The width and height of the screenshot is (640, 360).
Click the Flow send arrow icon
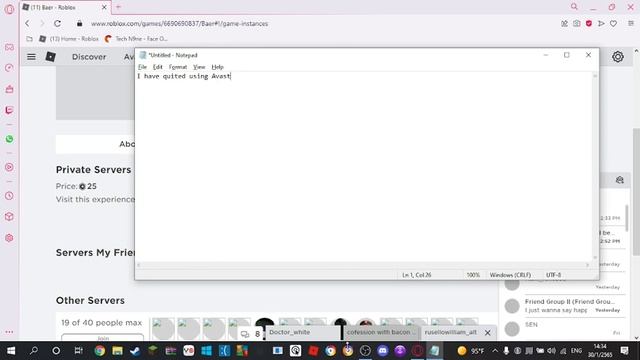tap(601, 24)
